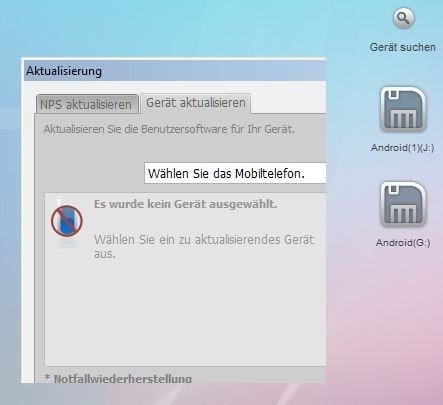Open the Wählen Sie das Mobiltelefon dropdown
The height and width of the screenshot is (405, 443).
pos(235,173)
